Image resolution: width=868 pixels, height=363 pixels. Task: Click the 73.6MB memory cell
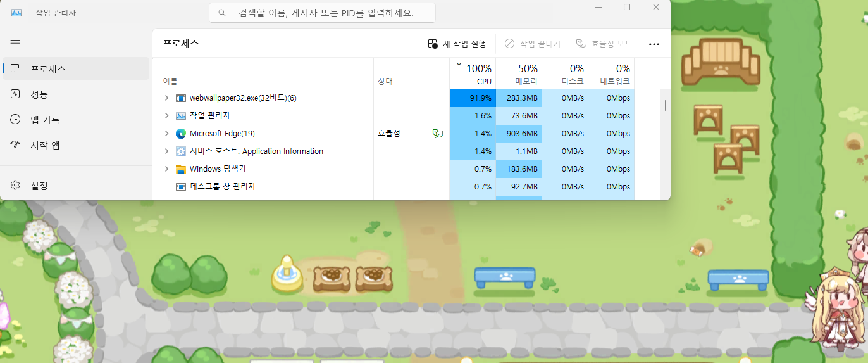519,116
